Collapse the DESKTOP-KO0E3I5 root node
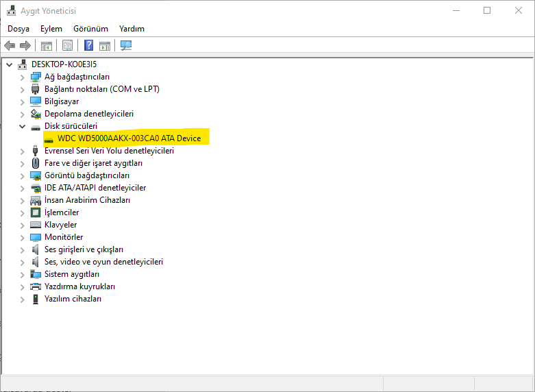535x392 pixels. [9, 64]
